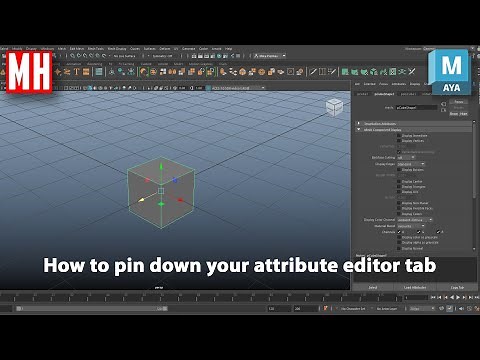Enable the Display Borders checkbox

[x=399, y=170]
